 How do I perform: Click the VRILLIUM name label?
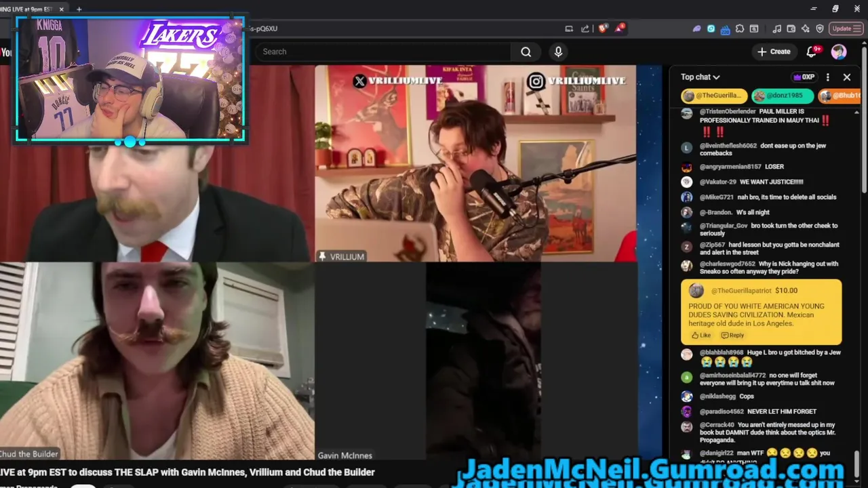[347, 257]
